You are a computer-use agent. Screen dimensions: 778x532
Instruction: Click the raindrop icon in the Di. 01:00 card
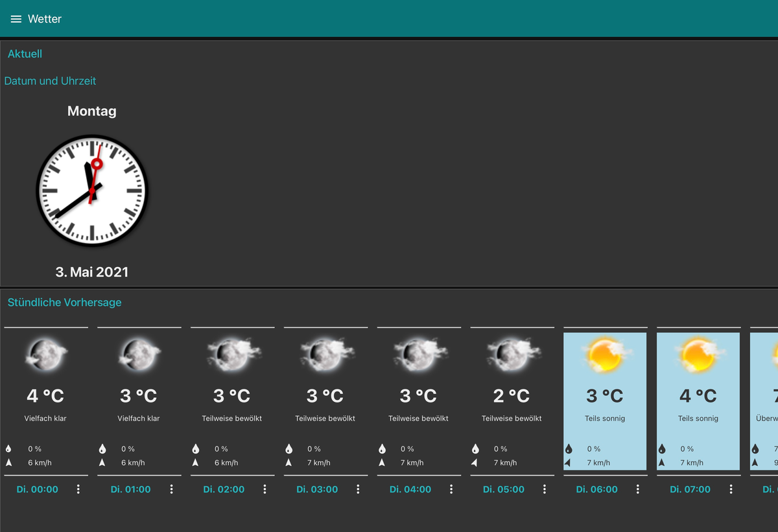tap(102, 448)
